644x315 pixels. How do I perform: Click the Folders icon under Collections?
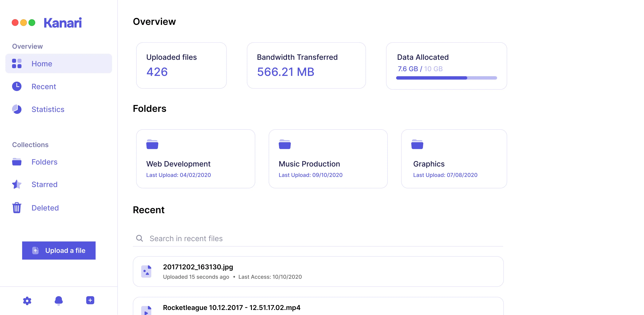17,162
